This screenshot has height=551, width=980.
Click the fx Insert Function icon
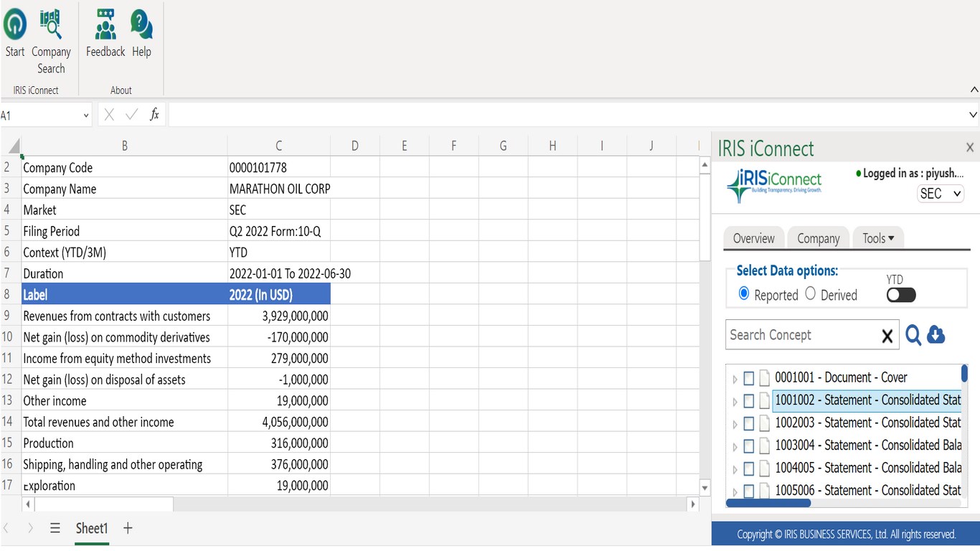click(154, 115)
